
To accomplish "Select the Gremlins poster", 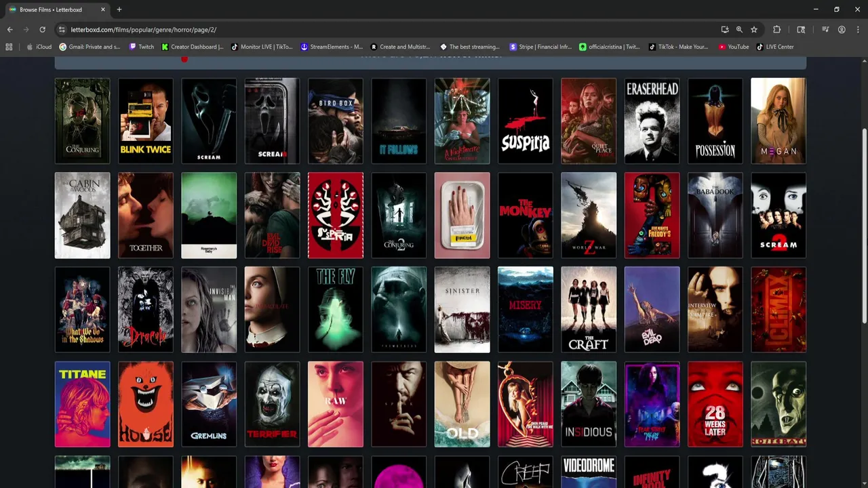I will pyautogui.click(x=209, y=405).
